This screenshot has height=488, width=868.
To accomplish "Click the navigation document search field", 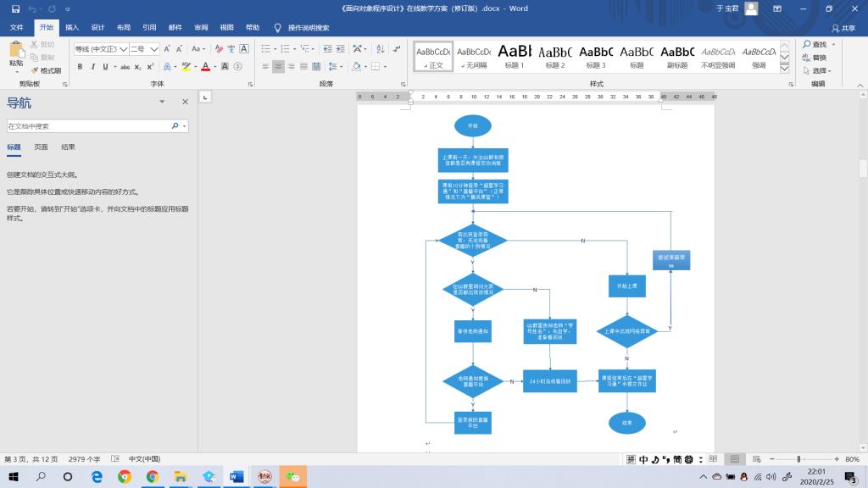I will tap(88, 126).
